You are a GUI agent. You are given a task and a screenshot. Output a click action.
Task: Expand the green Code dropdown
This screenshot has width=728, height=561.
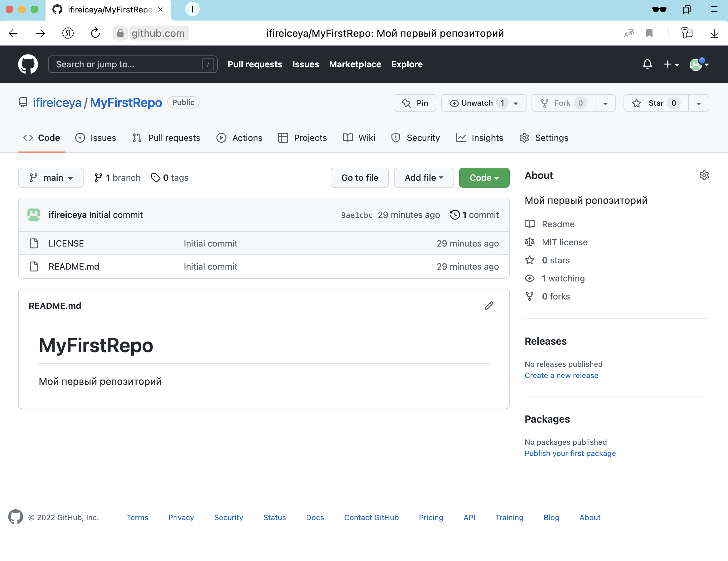pos(484,178)
